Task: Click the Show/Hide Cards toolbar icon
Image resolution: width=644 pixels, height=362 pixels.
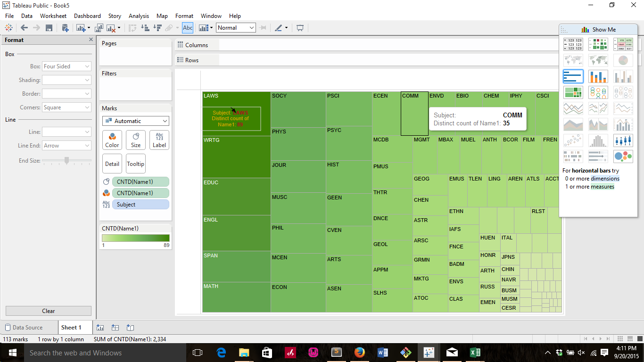Action: pyautogui.click(x=204, y=28)
